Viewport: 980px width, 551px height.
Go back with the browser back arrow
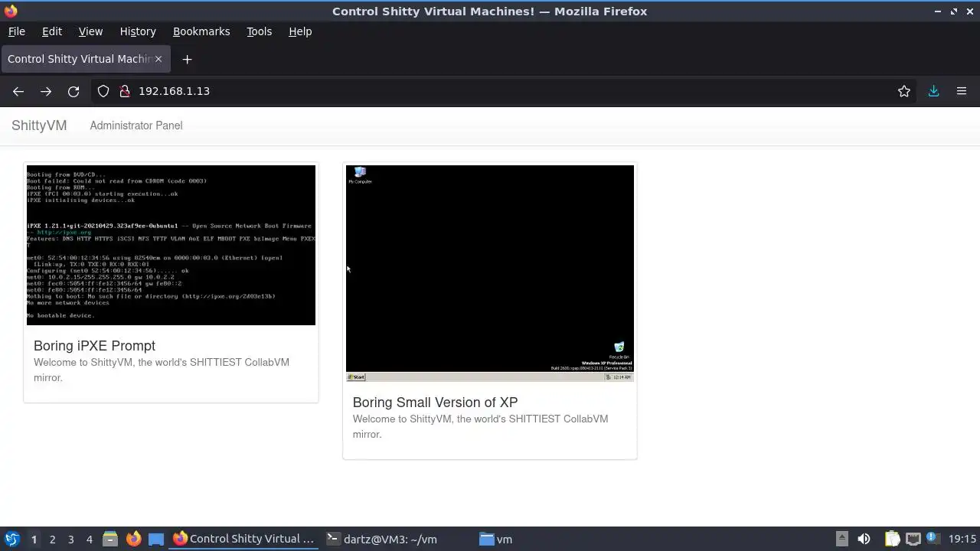[18, 91]
